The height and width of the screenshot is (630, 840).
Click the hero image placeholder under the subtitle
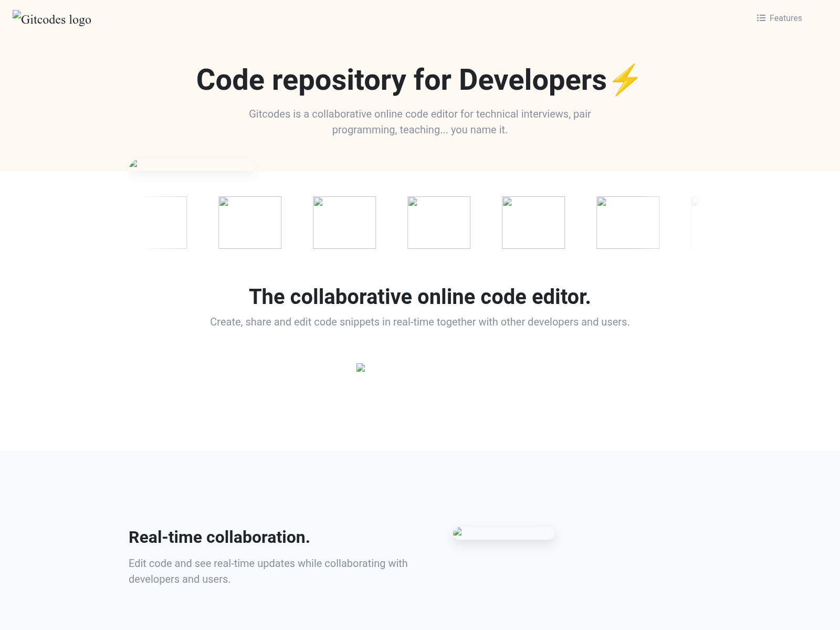(192, 165)
